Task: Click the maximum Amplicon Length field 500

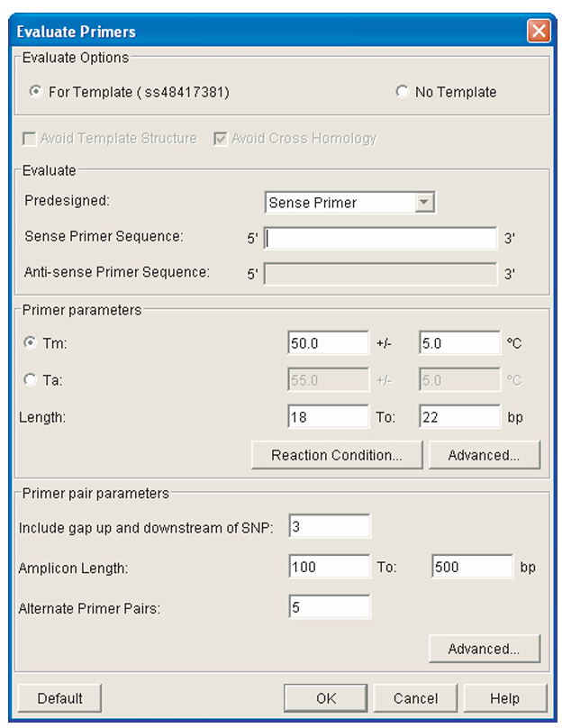Action: pyautogui.click(x=472, y=568)
